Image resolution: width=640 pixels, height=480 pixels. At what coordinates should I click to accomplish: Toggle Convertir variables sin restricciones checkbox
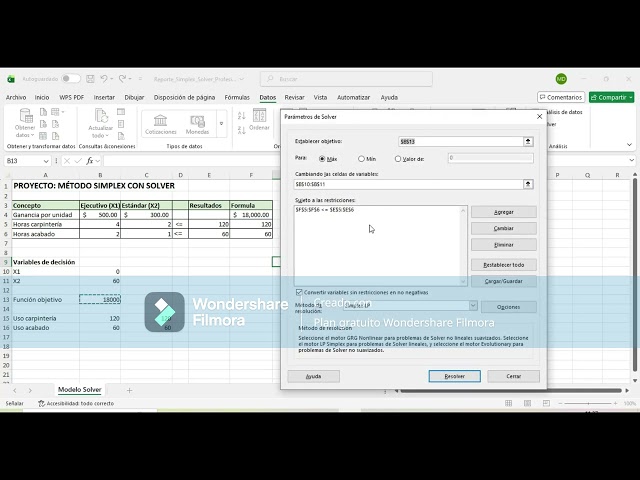[x=299, y=292]
